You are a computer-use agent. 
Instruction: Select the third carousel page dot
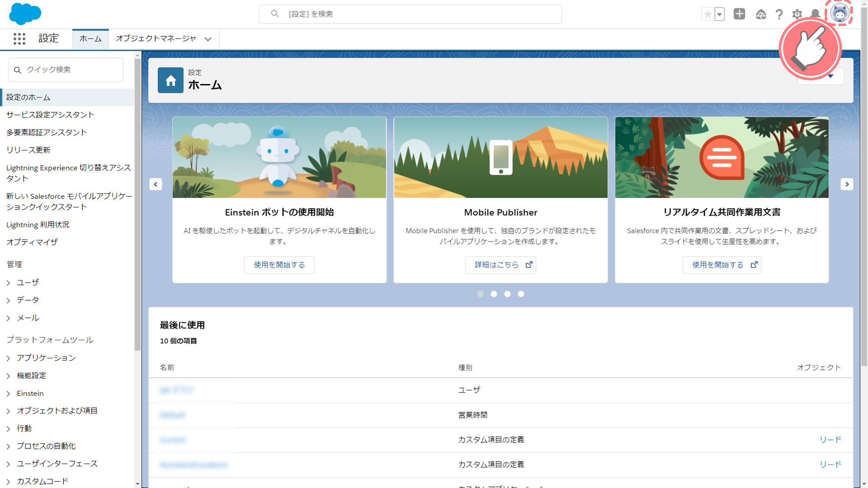[507, 294]
